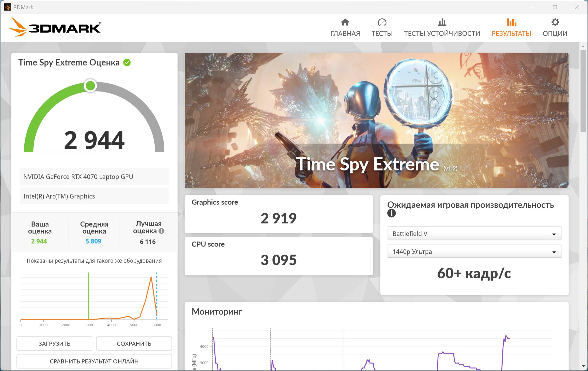Click the info icon under expected game performance
This screenshot has height=371, width=588.
coord(391,213)
